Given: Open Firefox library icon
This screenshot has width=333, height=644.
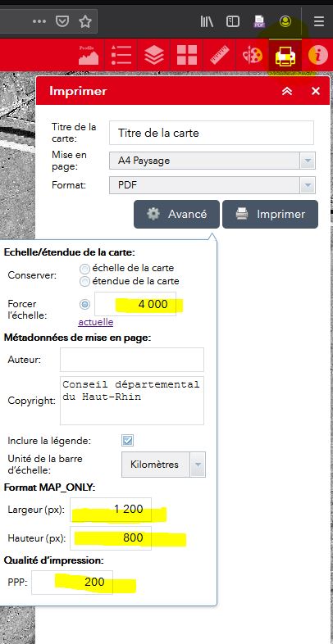Looking at the screenshot, I should (x=207, y=21).
